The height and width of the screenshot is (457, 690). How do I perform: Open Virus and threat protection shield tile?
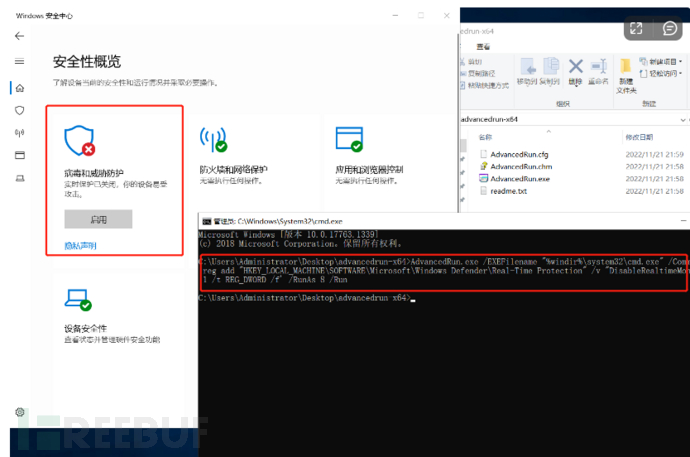(80, 141)
